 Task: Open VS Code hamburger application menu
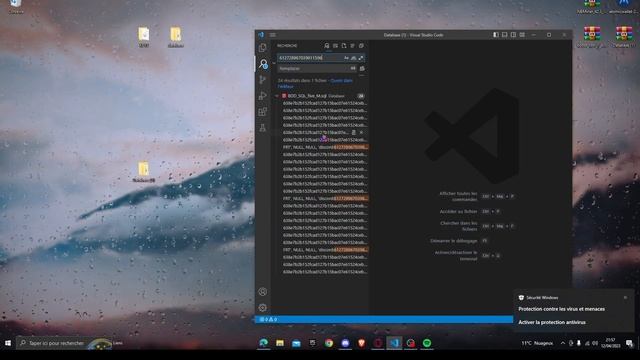273,35
